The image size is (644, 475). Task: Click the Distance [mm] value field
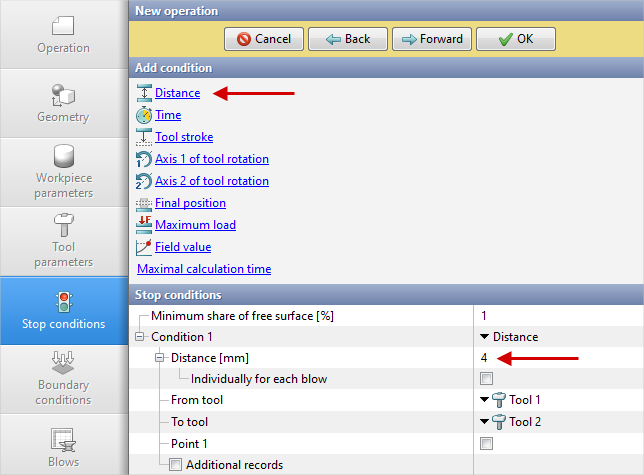tap(555, 358)
